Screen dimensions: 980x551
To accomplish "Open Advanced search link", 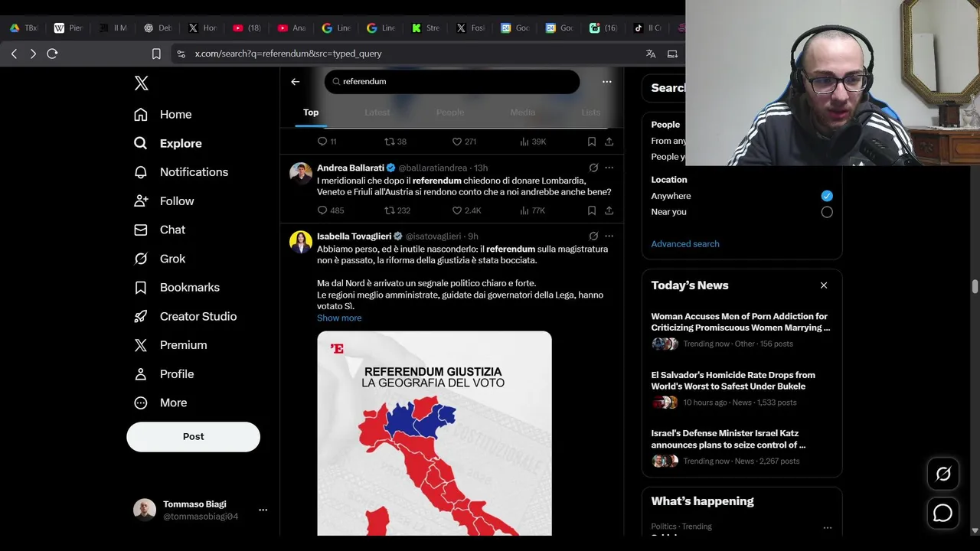I will [685, 244].
